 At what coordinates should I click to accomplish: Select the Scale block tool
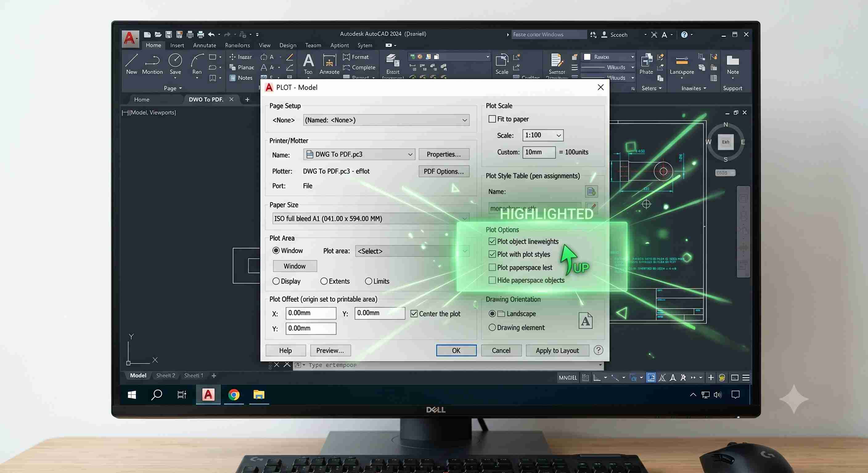[x=502, y=64]
